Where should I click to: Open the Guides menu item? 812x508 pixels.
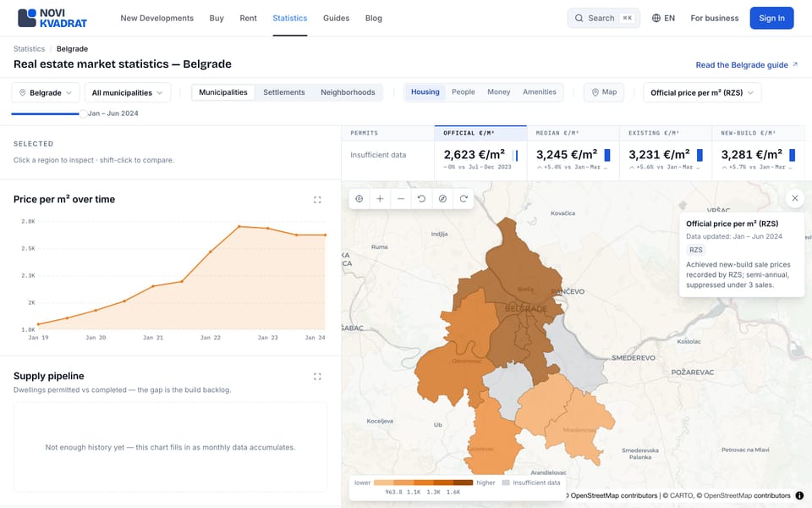[x=336, y=18]
